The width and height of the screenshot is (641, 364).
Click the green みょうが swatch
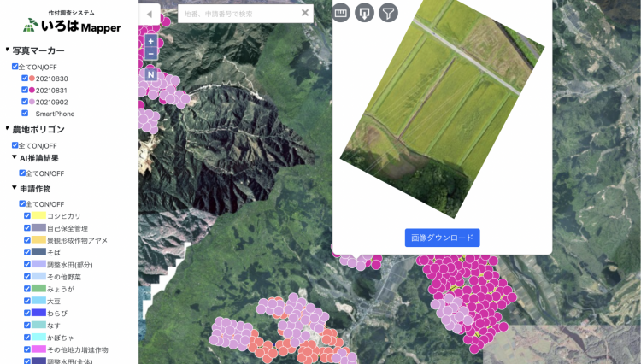click(x=38, y=288)
